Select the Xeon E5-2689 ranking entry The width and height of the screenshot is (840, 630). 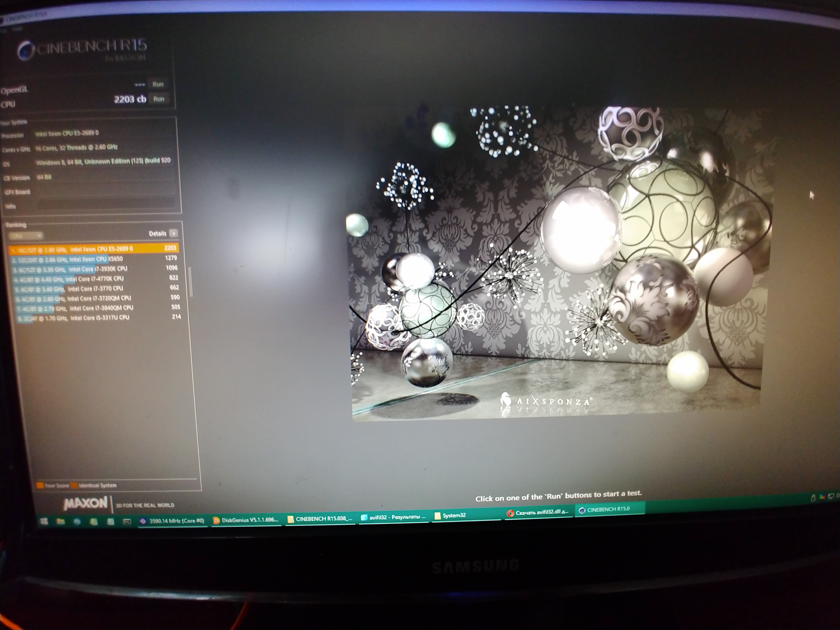pos(93,249)
